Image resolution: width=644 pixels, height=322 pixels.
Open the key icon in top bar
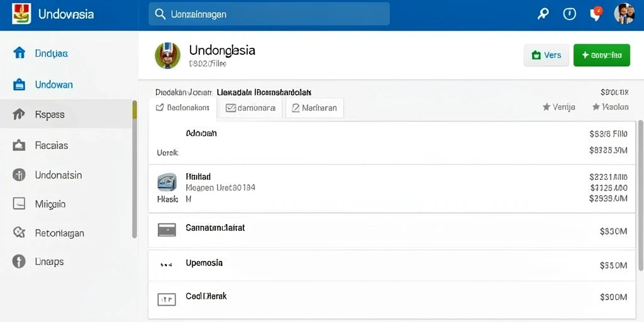tap(543, 14)
